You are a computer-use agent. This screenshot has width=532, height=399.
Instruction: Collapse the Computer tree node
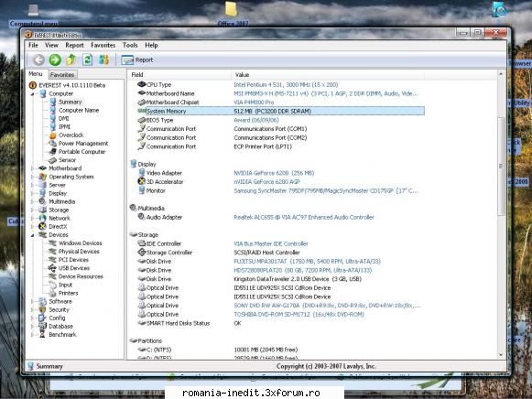(x=33, y=94)
